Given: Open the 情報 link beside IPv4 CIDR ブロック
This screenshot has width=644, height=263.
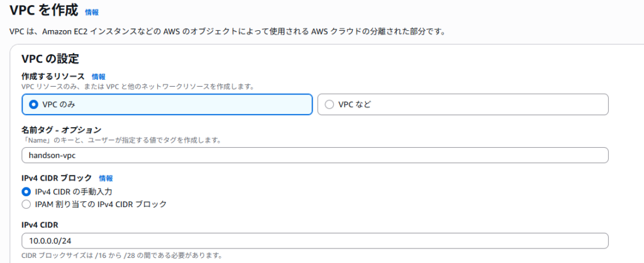Looking at the screenshot, I should coord(106,178).
